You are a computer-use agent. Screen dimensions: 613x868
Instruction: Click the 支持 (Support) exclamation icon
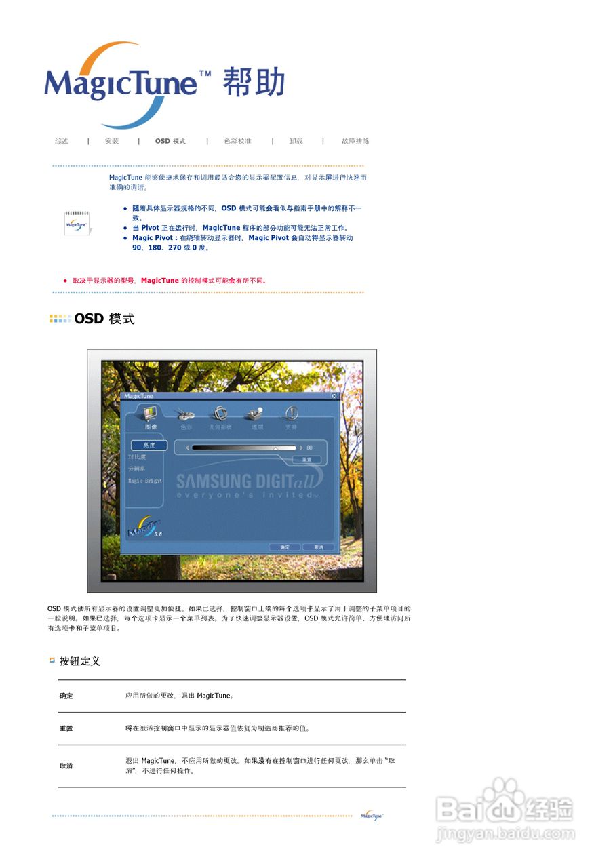coord(292,412)
